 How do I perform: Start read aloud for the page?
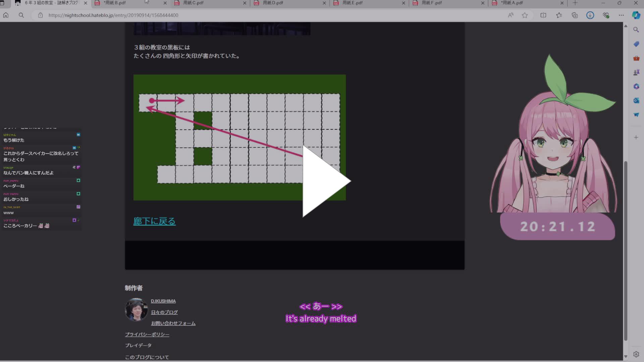pyautogui.click(x=511, y=15)
